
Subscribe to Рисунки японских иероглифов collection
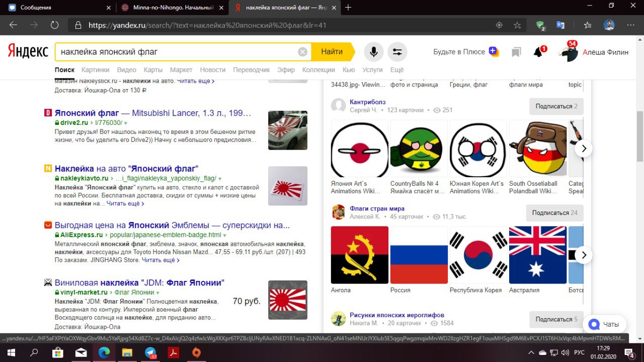click(556, 319)
